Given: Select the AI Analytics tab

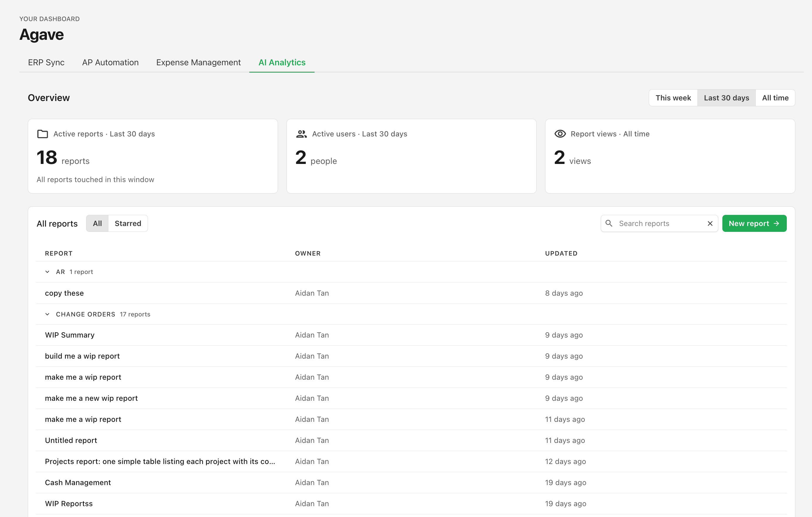Looking at the screenshot, I should click(282, 62).
